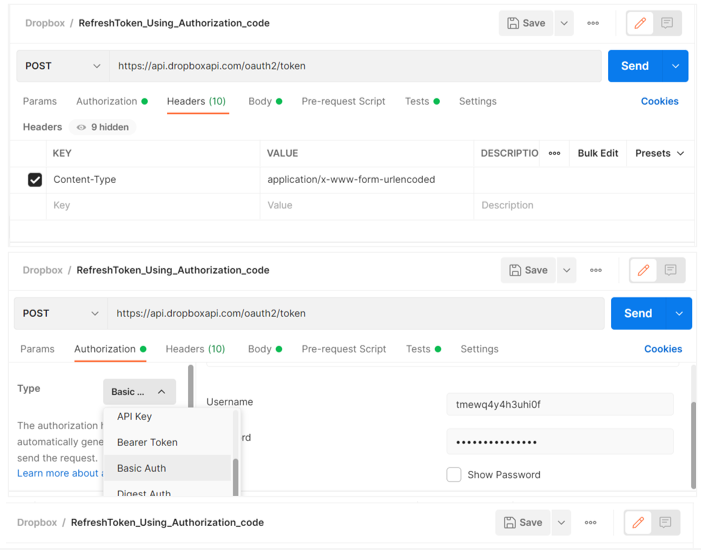The width and height of the screenshot is (701, 550).
Task: Expand the Presets dropdown in the headers table
Action: pos(660,153)
